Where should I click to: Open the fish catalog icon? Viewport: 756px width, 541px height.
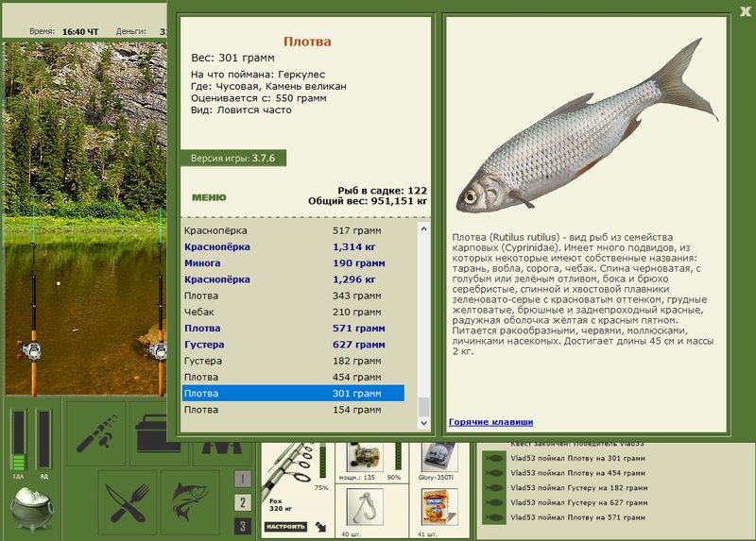[190, 503]
